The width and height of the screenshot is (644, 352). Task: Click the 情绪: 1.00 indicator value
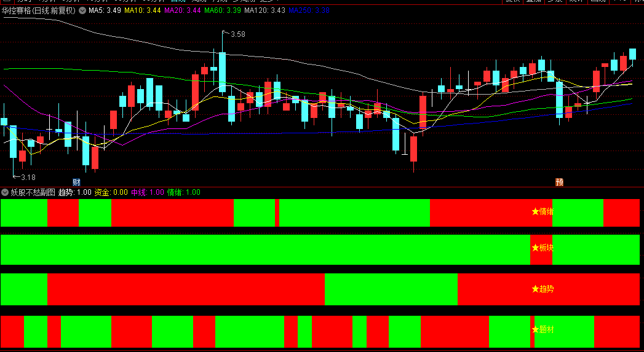183,192
